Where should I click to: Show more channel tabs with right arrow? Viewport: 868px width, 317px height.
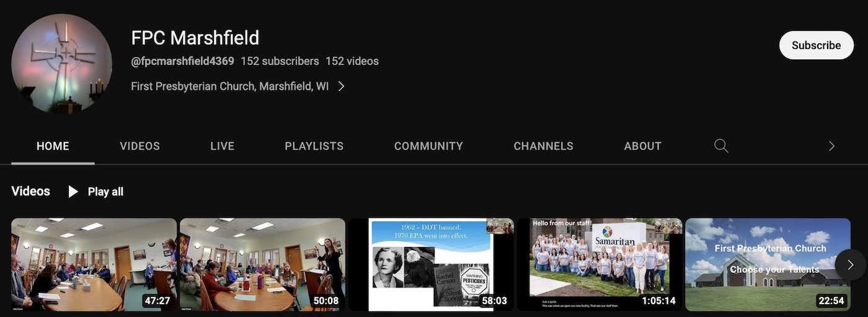[x=832, y=146]
